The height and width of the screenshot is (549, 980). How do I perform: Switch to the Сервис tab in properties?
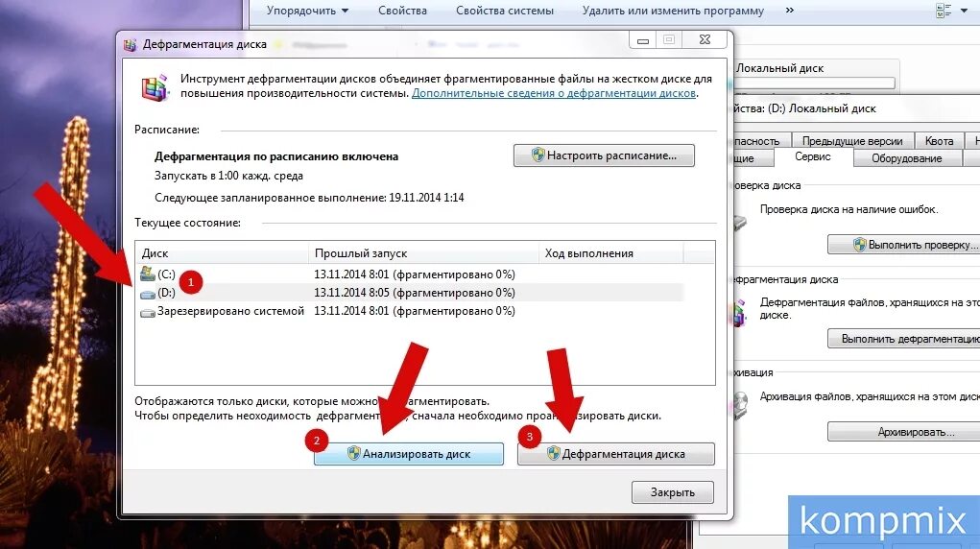click(812, 157)
